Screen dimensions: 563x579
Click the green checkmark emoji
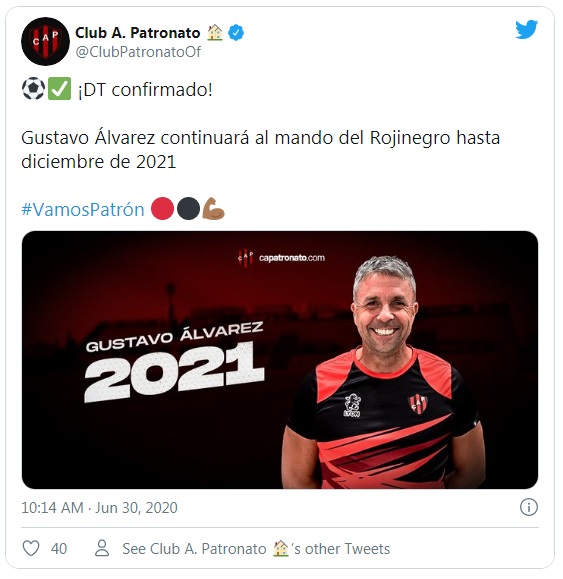click(59, 89)
